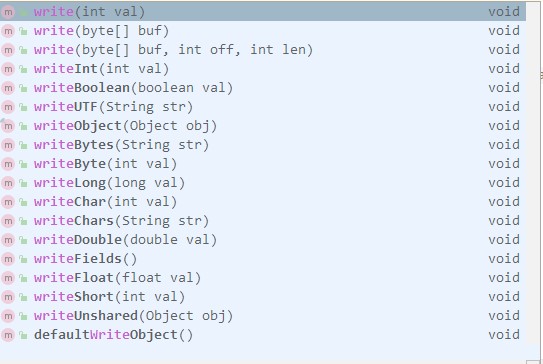Click method icon next to writeFields()
543x364 pixels.
pyautogui.click(x=8, y=259)
